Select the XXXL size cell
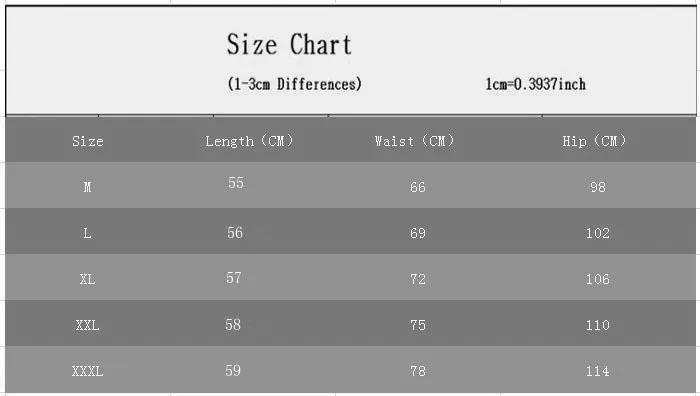Screen dimensions: 700x396 88,371
